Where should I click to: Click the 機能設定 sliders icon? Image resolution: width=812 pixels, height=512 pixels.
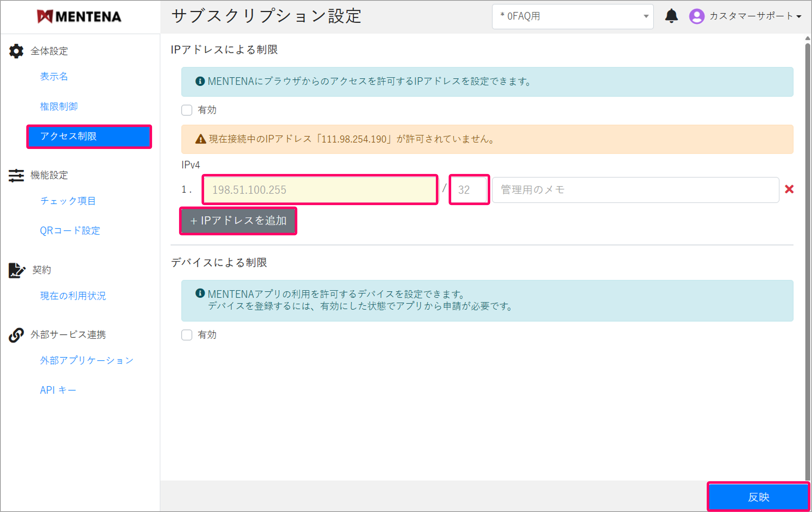(16, 176)
